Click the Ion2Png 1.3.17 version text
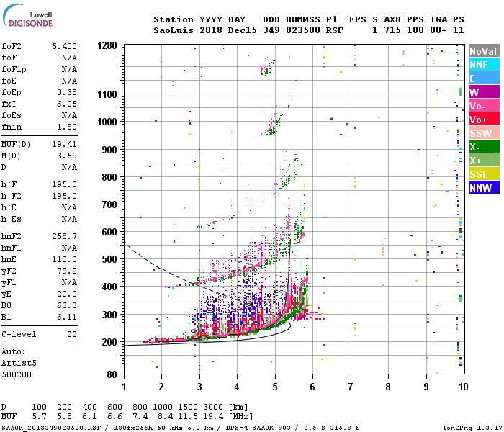The width and height of the screenshot is (504, 432). pyautogui.click(x=472, y=428)
